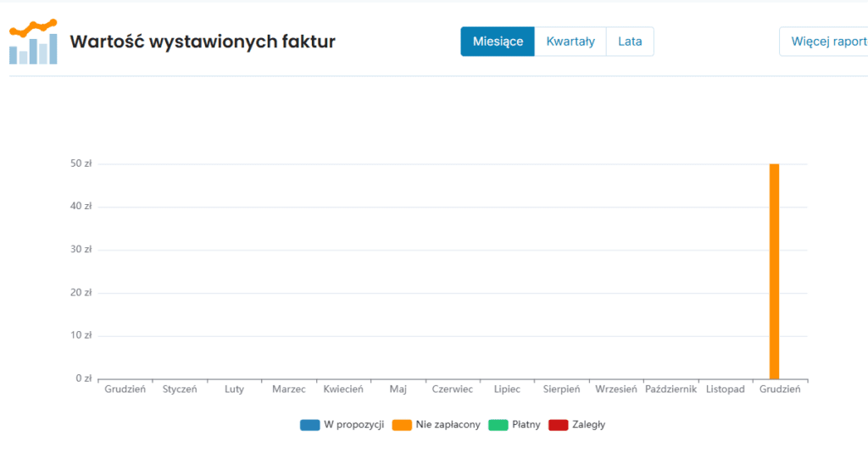
Task: Click the Marzec label on the axis
Action: point(289,389)
